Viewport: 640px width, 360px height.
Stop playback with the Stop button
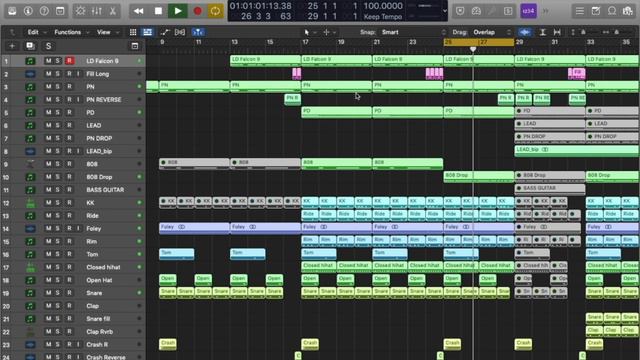pos(158,11)
